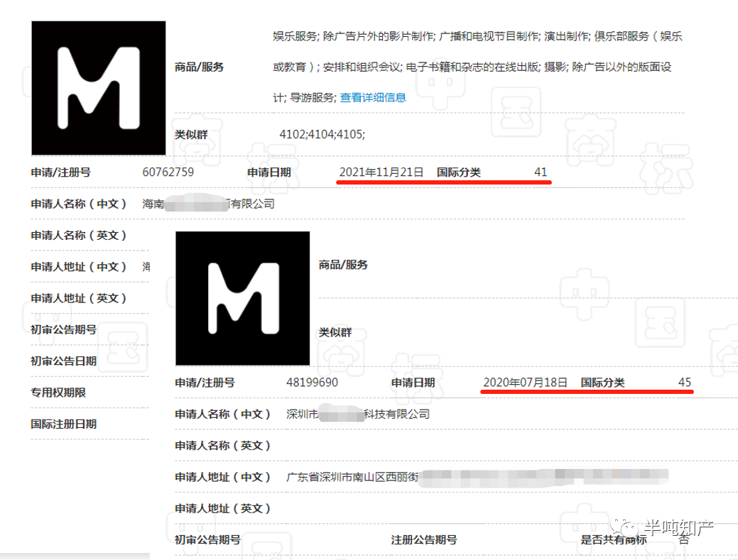The height and width of the screenshot is (560, 738).
Task: Click 类似群 label in the 48199690 record
Action: (335, 332)
